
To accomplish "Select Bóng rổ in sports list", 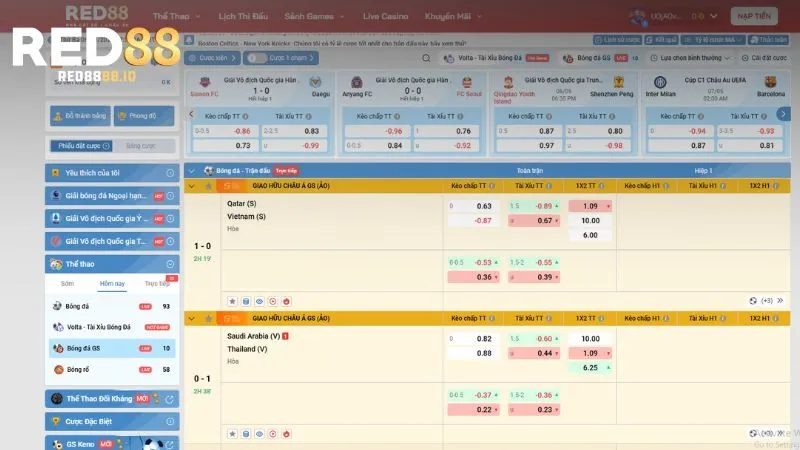I will (112, 369).
